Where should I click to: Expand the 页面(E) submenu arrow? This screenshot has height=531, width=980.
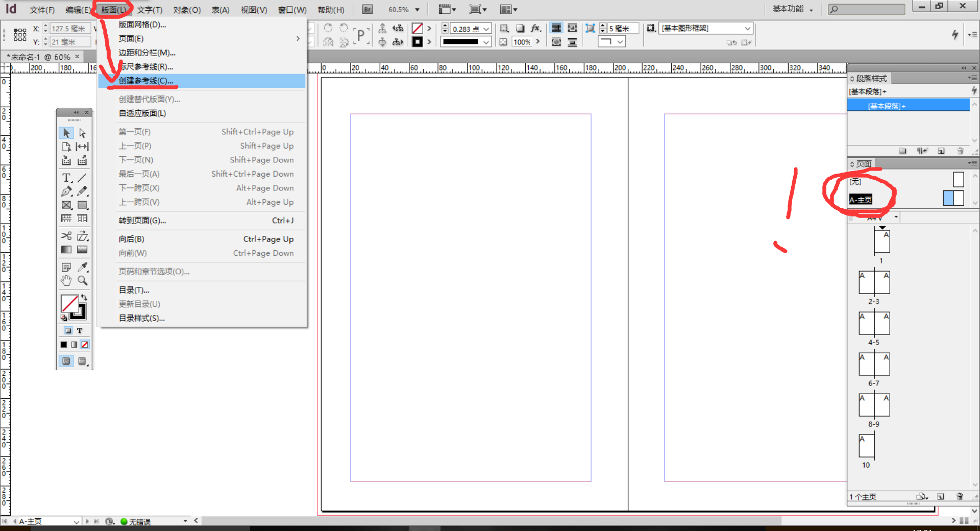[298, 39]
